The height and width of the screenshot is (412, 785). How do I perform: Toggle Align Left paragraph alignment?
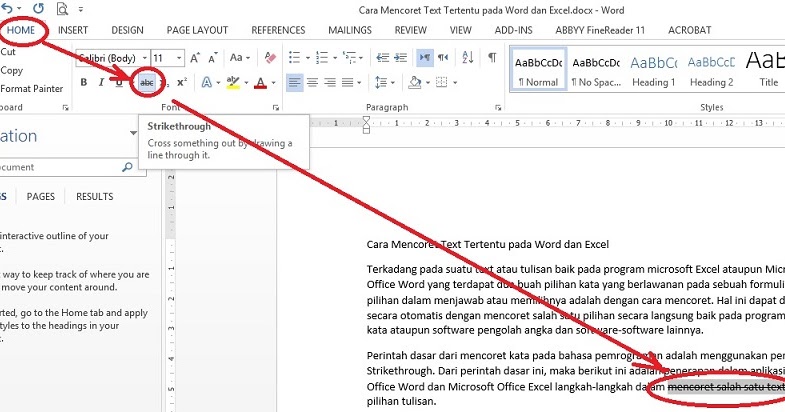coord(294,82)
